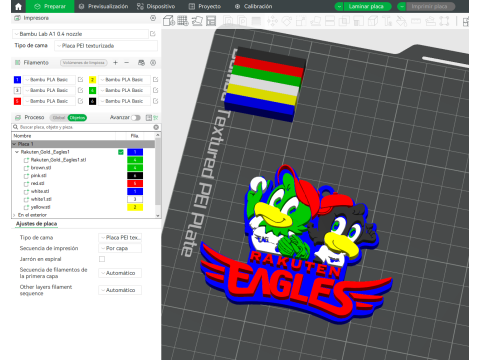480x360 pixels.
Task: Switch process scope to Objetos
Action: (x=77, y=117)
